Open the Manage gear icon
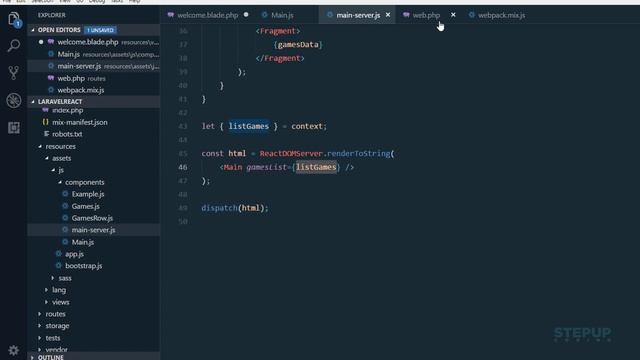 point(13,350)
